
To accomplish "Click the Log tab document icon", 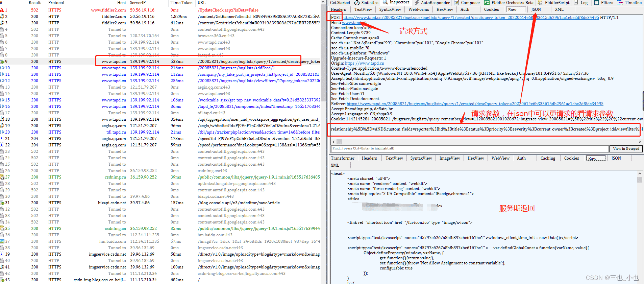I will click(576, 3).
